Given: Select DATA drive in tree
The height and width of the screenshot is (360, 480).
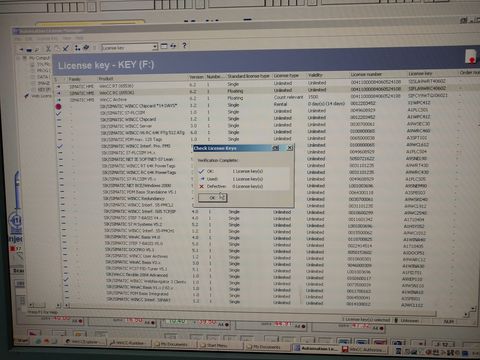Looking at the screenshot, I should [x=43, y=77].
